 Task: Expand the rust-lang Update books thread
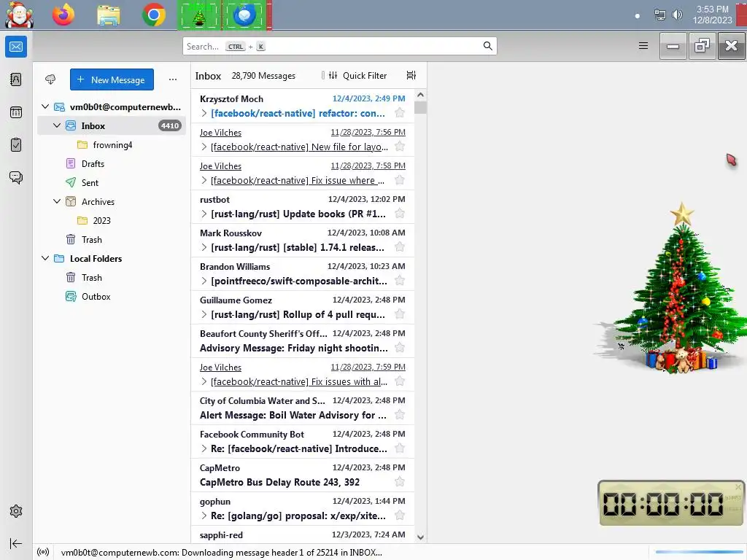[204, 214]
